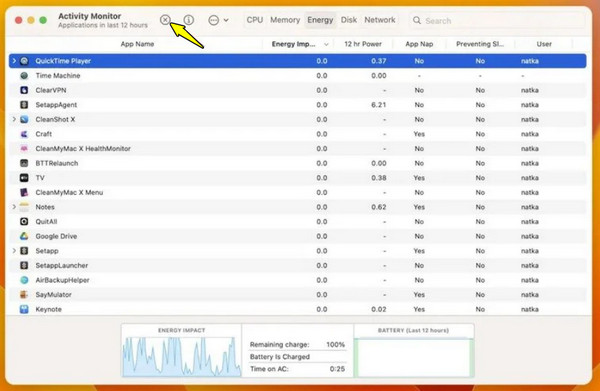
Task: Select the SetappAgent icon
Action: click(24, 105)
